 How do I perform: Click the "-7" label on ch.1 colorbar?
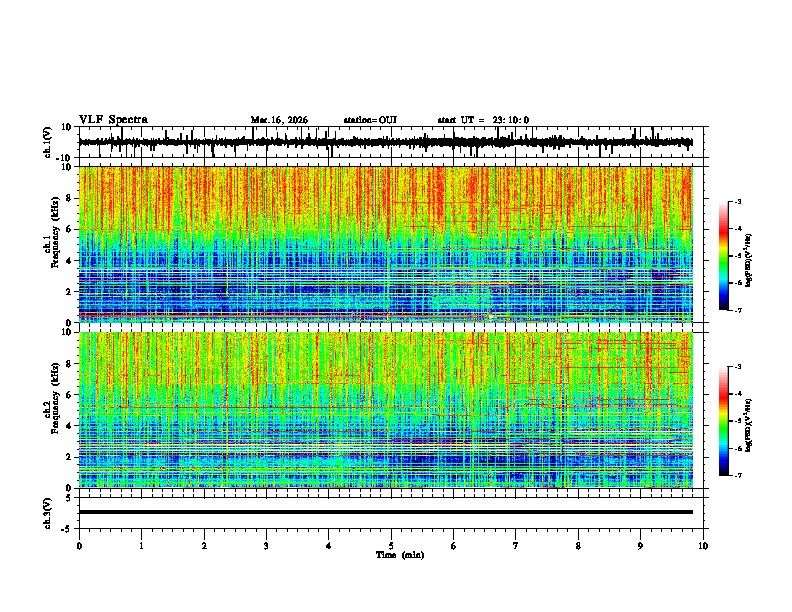(x=738, y=310)
